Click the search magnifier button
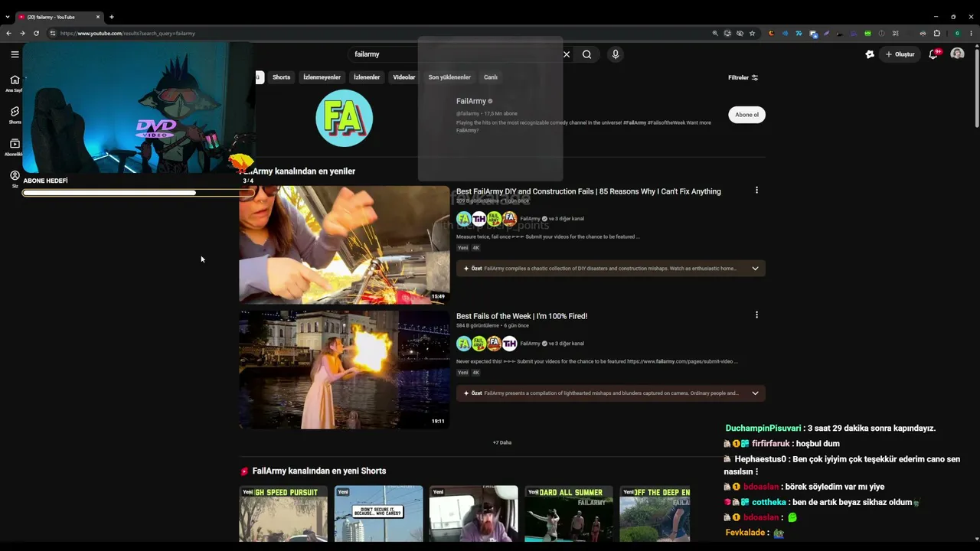The height and width of the screenshot is (551, 980). click(586, 54)
